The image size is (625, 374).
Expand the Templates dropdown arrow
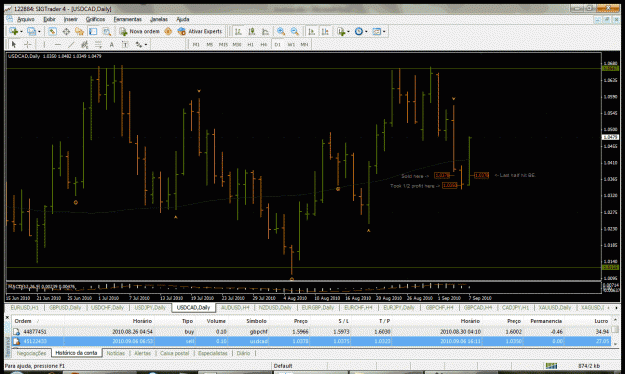coord(384,31)
